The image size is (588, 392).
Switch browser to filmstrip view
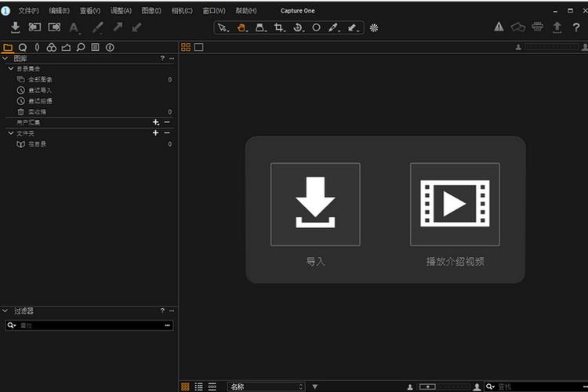[212, 387]
